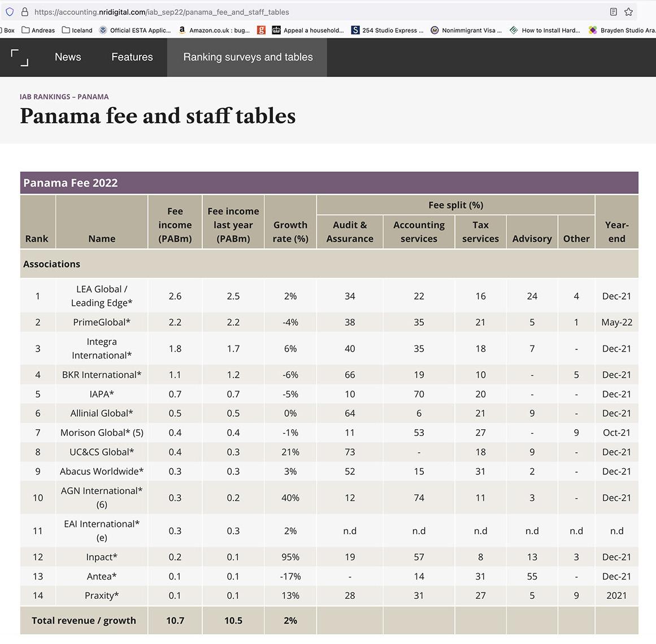Image resolution: width=656 pixels, height=644 pixels.
Task: Click Antea growth rate -17%
Action: 290,576
